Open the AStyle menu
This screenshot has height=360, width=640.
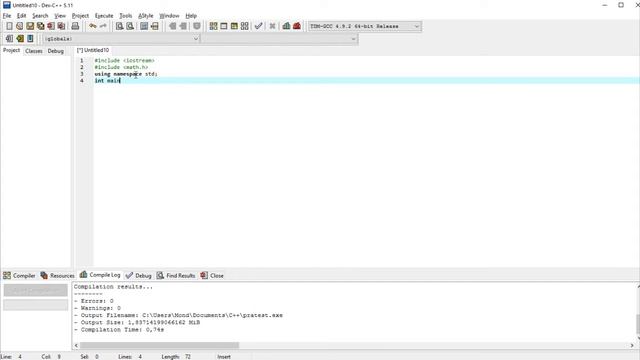146,16
